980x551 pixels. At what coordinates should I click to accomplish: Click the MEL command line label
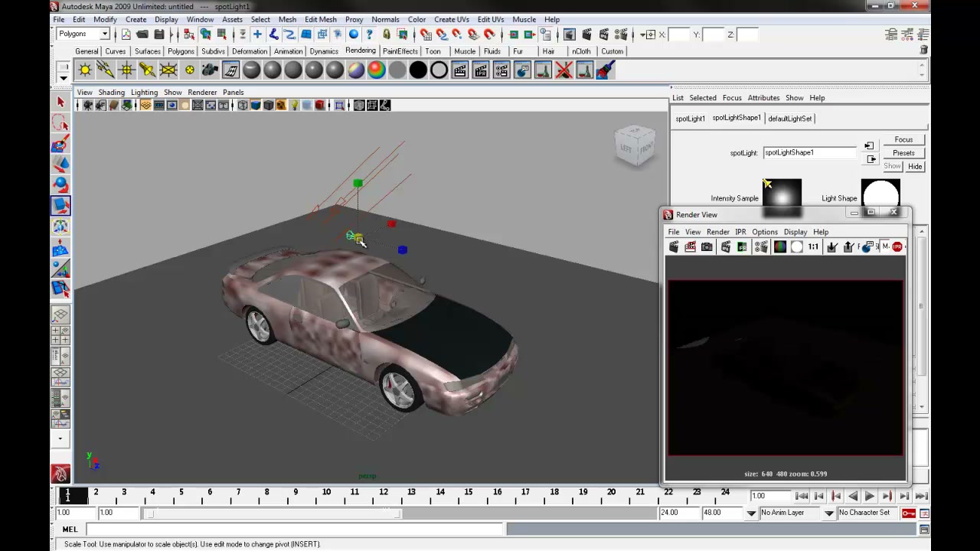click(x=70, y=529)
